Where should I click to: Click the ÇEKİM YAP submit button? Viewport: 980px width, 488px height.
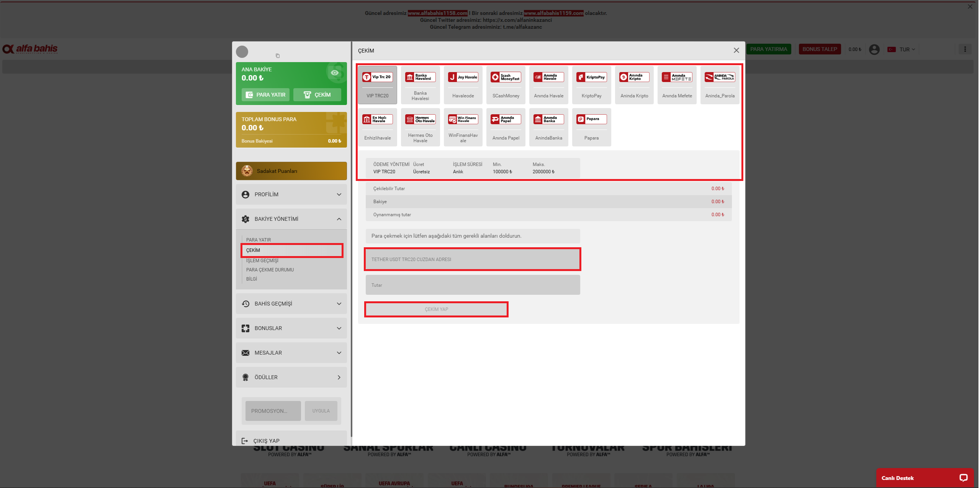pos(436,309)
